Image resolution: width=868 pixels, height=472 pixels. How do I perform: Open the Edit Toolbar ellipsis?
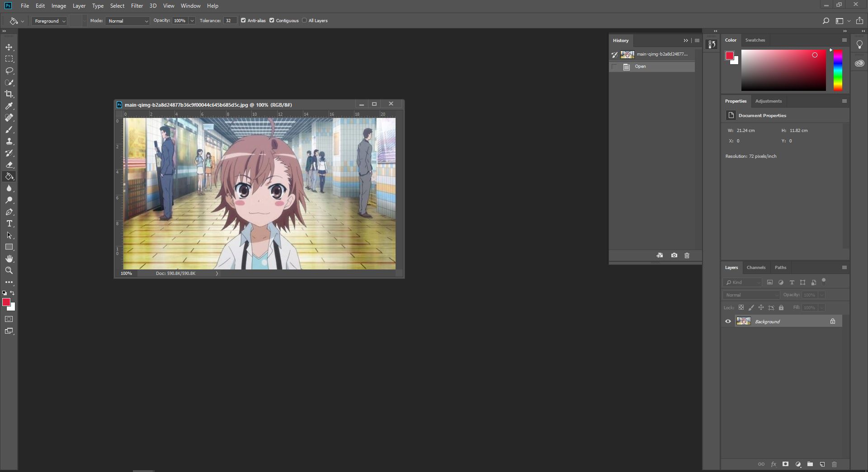pos(9,282)
